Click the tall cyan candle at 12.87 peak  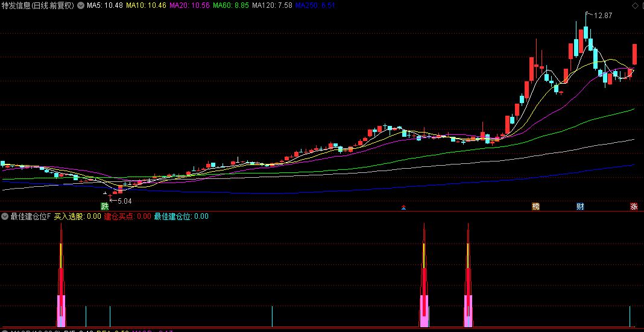[586, 33]
